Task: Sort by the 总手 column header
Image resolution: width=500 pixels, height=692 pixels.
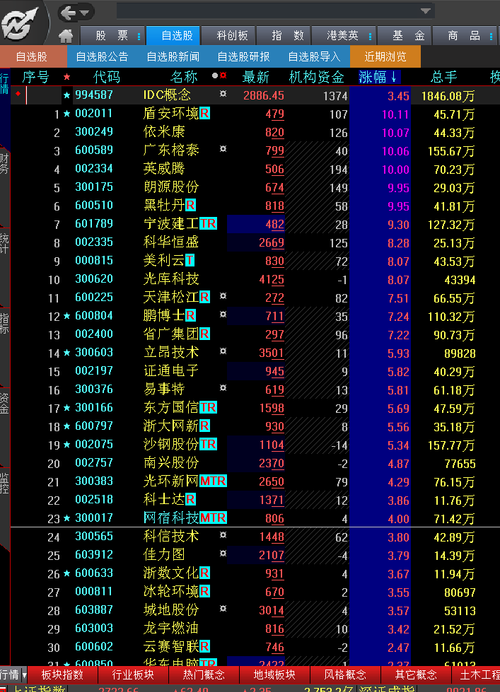Action: click(444, 77)
